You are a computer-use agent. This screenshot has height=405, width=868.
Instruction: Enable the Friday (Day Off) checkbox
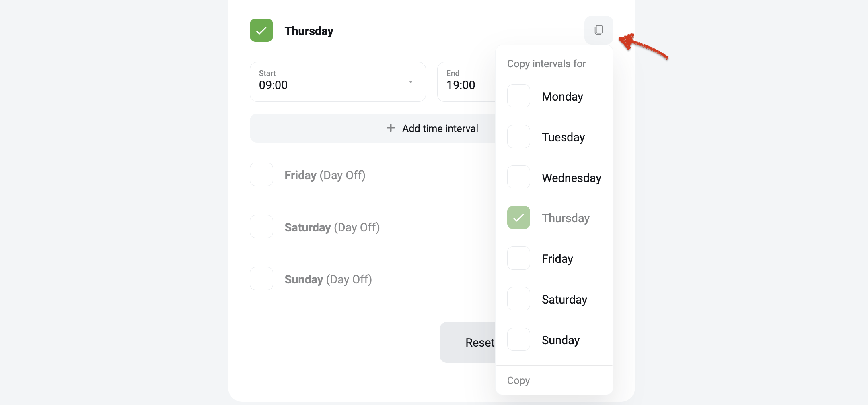coord(261,174)
